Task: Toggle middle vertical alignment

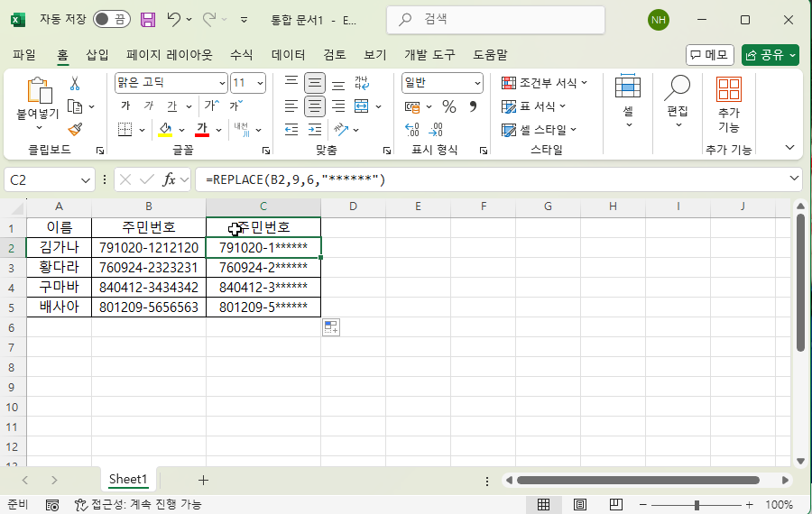Action: [x=314, y=83]
